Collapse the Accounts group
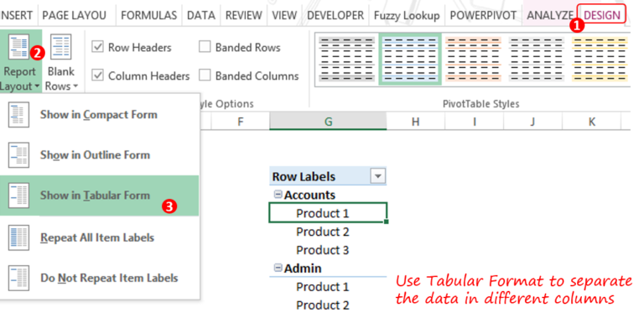The image size is (644, 318). 278,195
